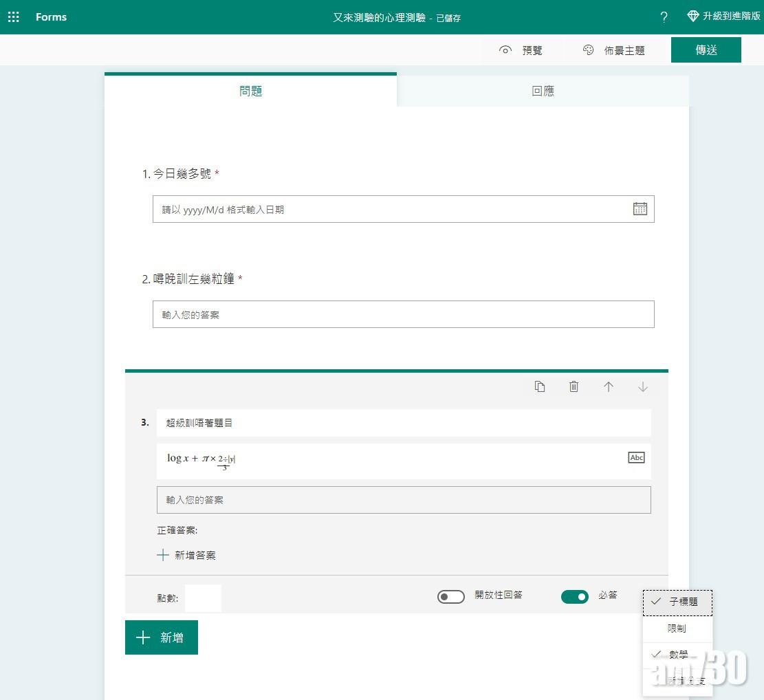Switch to the 回應 responses tab
Screen dimensions: 764x700
pos(543,91)
